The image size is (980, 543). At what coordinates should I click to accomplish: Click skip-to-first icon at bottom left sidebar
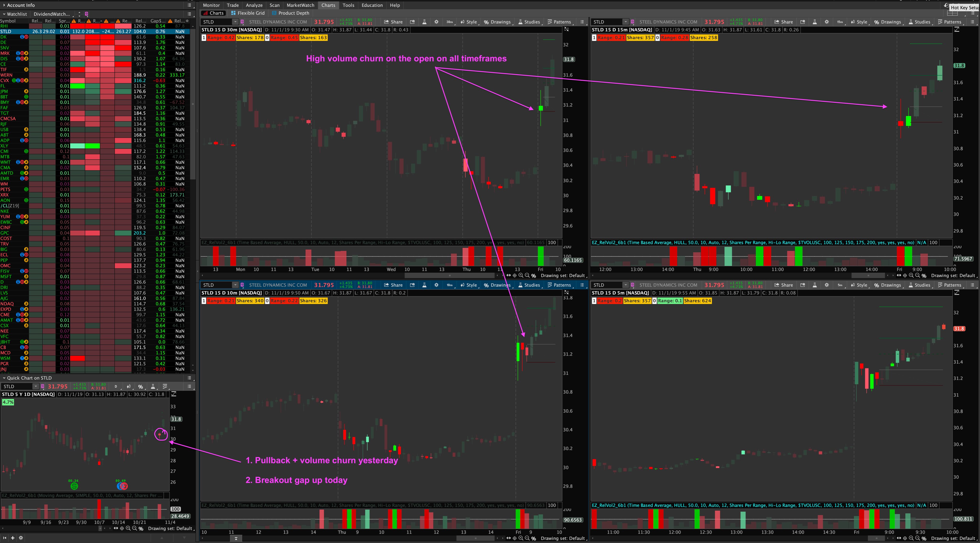pos(5,538)
